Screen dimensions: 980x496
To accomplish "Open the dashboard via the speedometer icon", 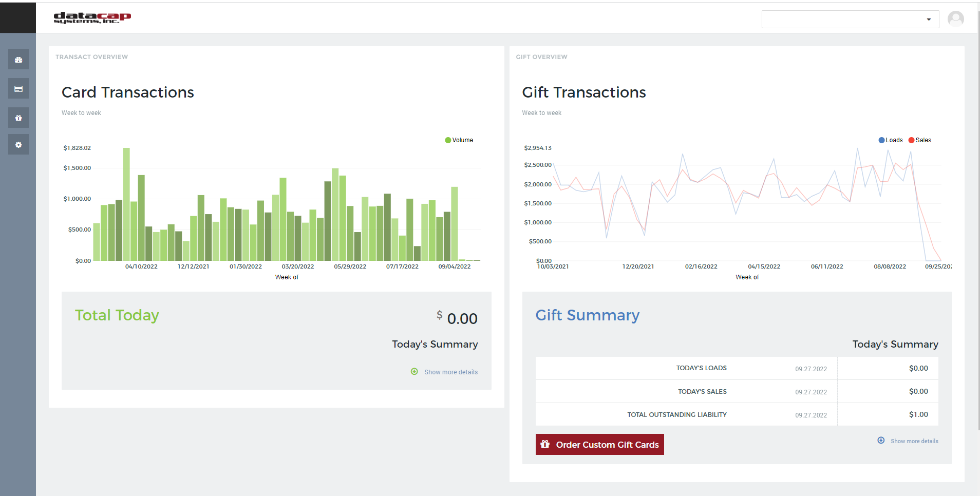I will pyautogui.click(x=18, y=59).
